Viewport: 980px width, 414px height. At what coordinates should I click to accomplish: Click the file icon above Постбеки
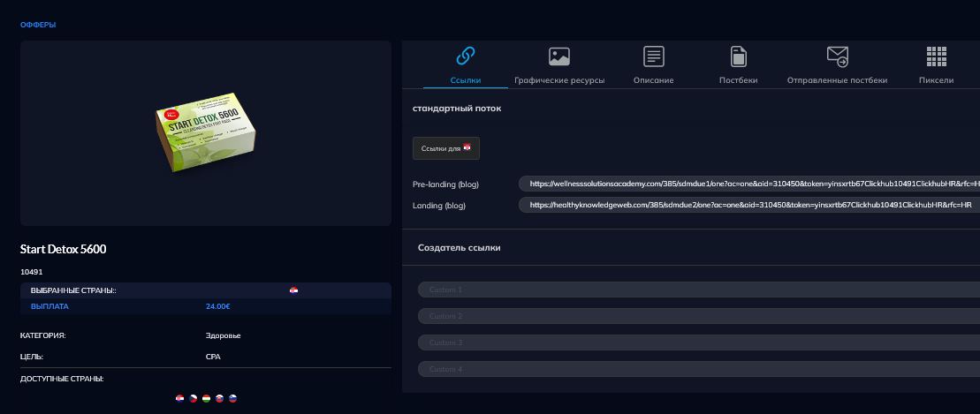tap(738, 56)
